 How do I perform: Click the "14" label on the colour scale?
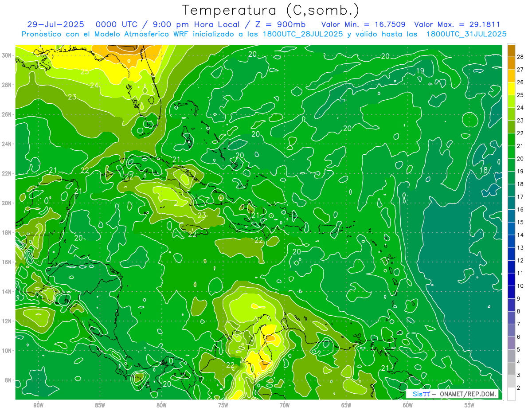click(x=520, y=235)
